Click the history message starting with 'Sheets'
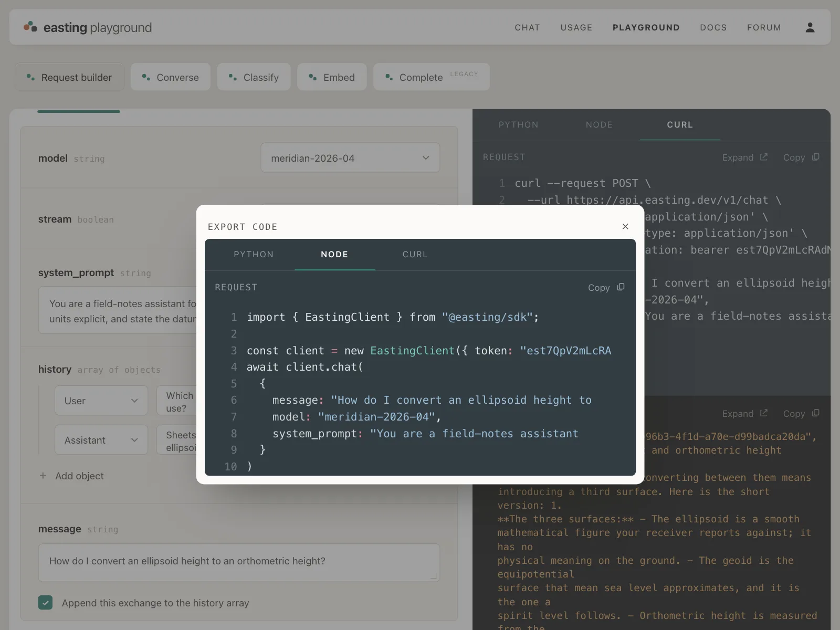This screenshot has height=630, width=840. click(x=176, y=441)
